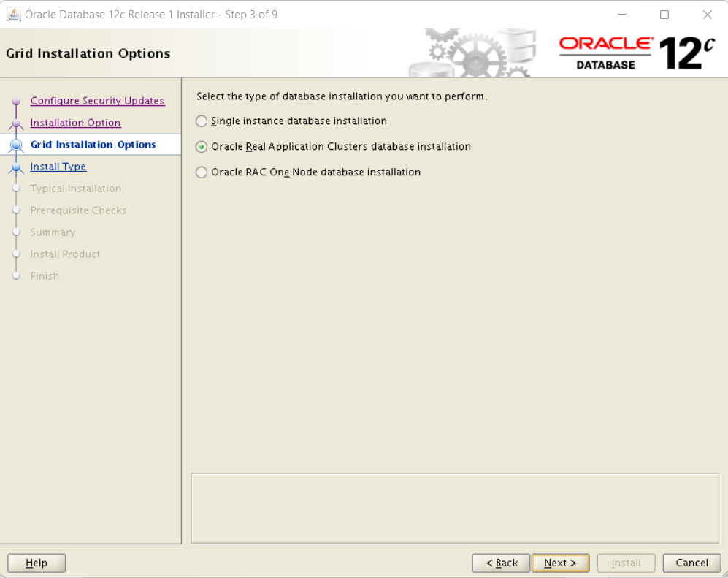Image resolution: width=728 pixels, height=578 pixels.
Task: Click the 'Prerequisite Checks' step text
Action: 78,210
